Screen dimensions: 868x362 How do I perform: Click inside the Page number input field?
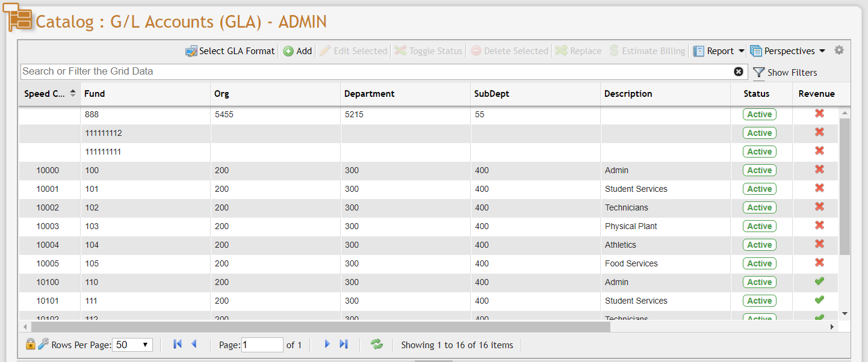[x=262, y=344]
